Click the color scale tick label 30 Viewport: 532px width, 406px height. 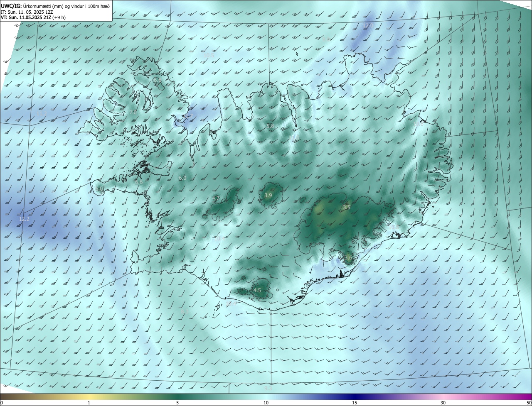tap(443, 403)
